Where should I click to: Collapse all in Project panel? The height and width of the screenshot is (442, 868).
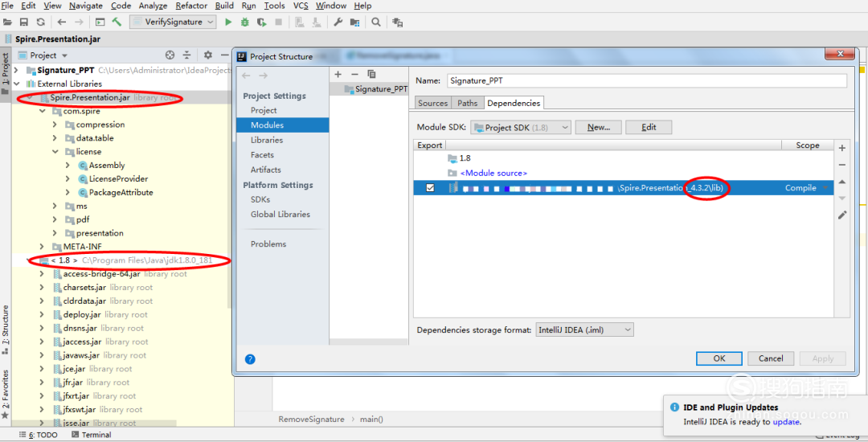[187, 55]
